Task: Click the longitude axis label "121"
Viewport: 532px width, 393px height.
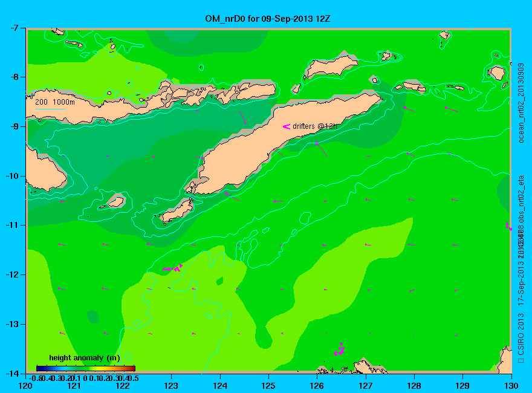Action: 74,386
